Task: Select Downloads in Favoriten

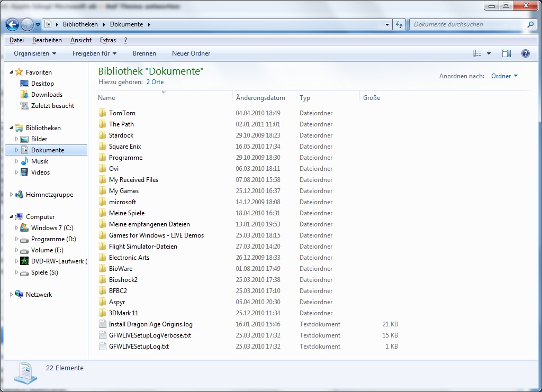Action: coord(47,94)
